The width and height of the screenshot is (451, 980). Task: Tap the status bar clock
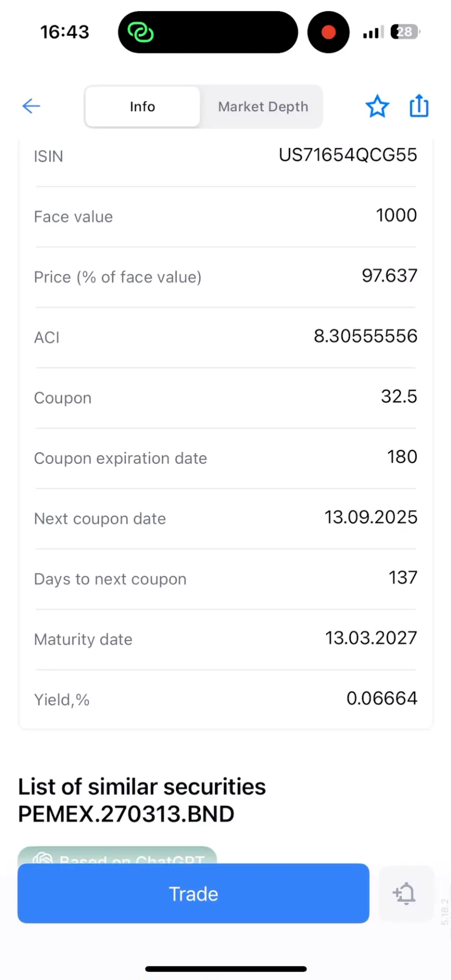pyautogui.click(x=65, y=32)
